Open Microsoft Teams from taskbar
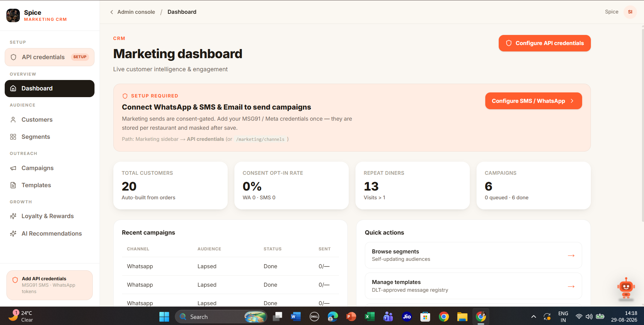Image resolution: width=644 pixels, height=325 pixels. pos(388,317)
